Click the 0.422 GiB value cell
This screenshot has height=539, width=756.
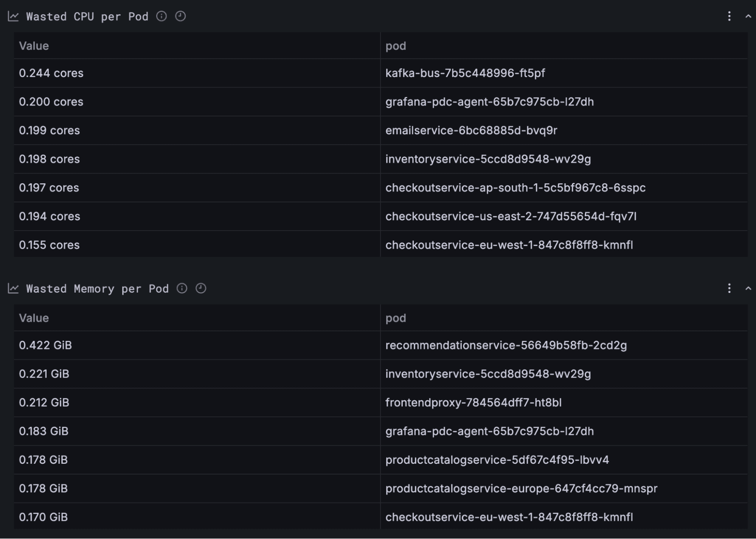point(45,345)
